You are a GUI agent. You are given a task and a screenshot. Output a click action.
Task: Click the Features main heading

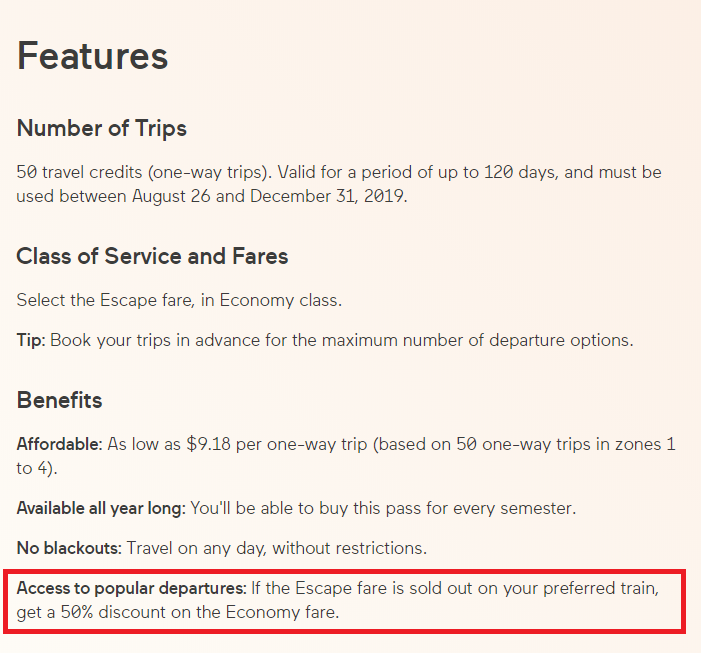pos(92,56)
